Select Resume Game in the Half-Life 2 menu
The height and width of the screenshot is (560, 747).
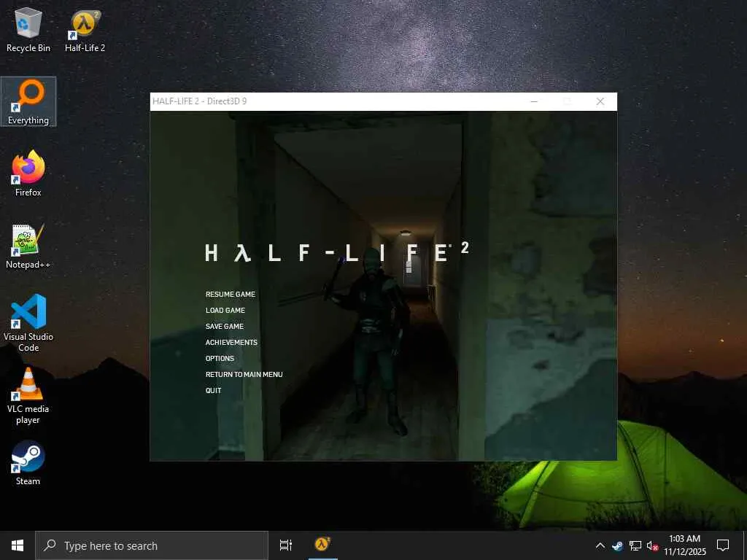[230, 295]
